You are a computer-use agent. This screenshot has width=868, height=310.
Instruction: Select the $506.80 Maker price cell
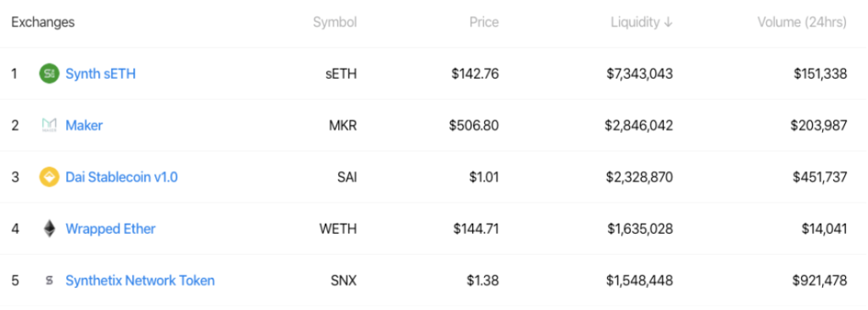click(474, 125)
